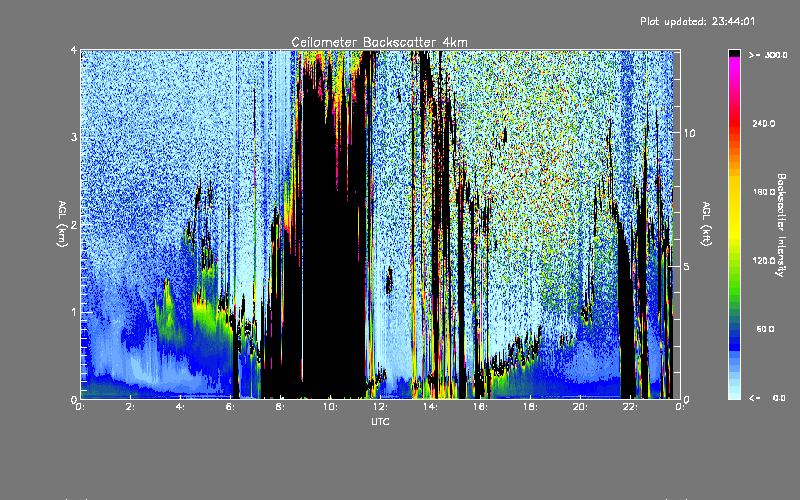Click the "22:" tick on the UTC axis

coord(630,407)
